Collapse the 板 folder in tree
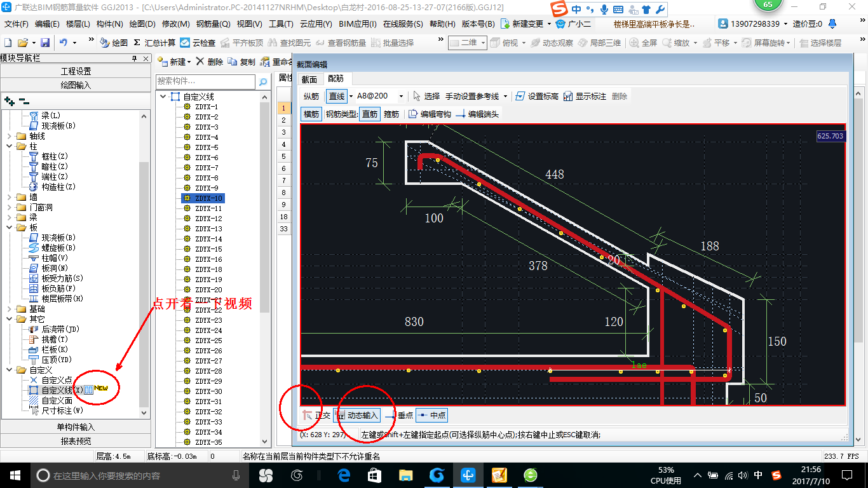This screenshot has height=488, width=868. click(x=9, y=227)
